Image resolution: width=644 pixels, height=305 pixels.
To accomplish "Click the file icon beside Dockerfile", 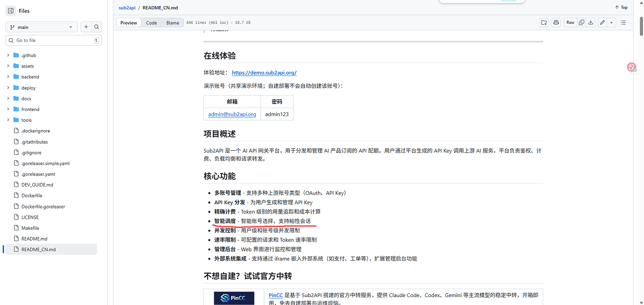I will click(x=16, y=195).
